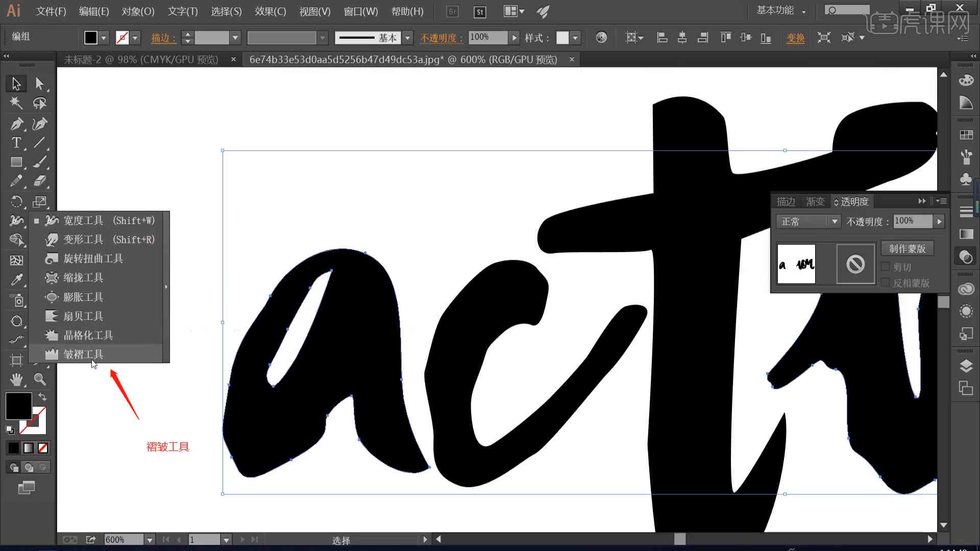Select 皱褶工具 from context menu
This screenshot has height=551, width=980.
(83, 354)
